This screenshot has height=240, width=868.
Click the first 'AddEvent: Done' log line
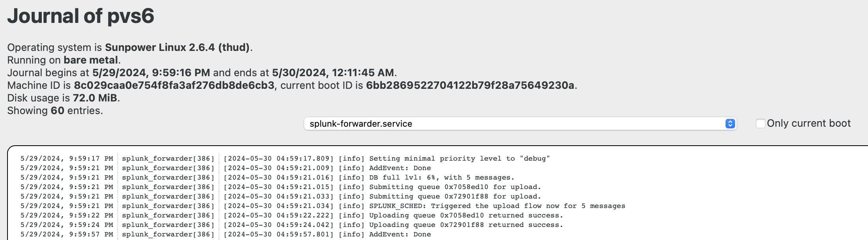point(400,168)
